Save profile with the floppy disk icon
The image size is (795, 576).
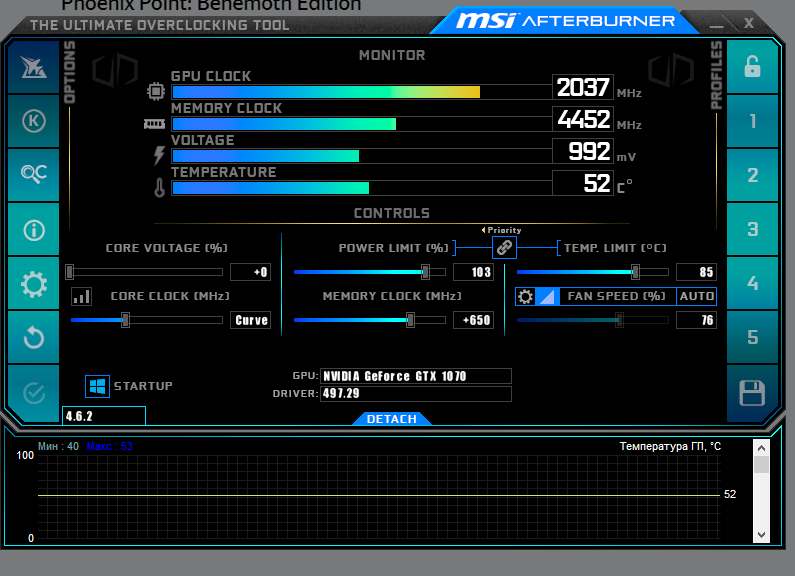(752, 393)
